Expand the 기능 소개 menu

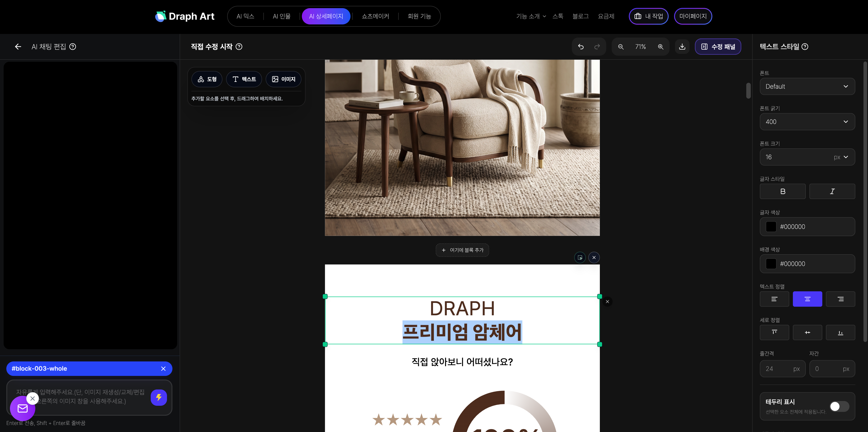pyautogui.click(x=531, y=16)
